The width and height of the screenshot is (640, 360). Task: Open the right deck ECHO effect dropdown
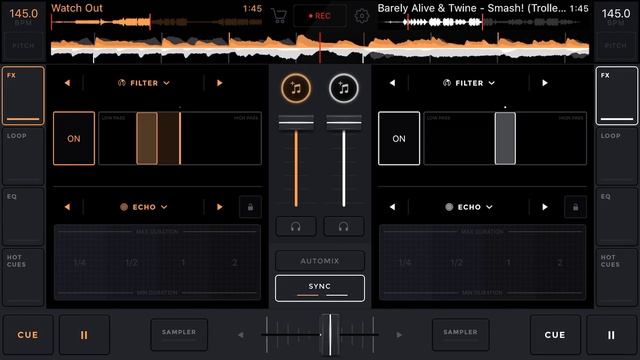click(x=469, y=207)
